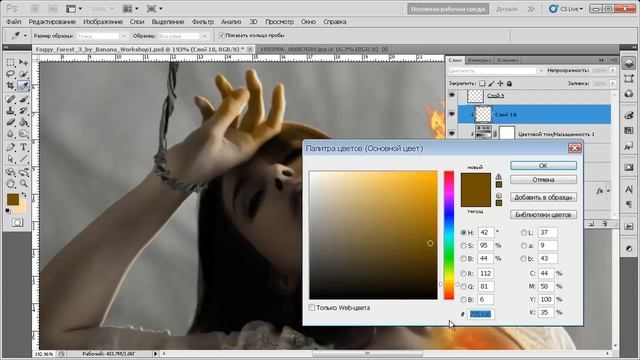Select the H radio button
Viewport: 640px width, 360px height.
(x=463, y=232)
